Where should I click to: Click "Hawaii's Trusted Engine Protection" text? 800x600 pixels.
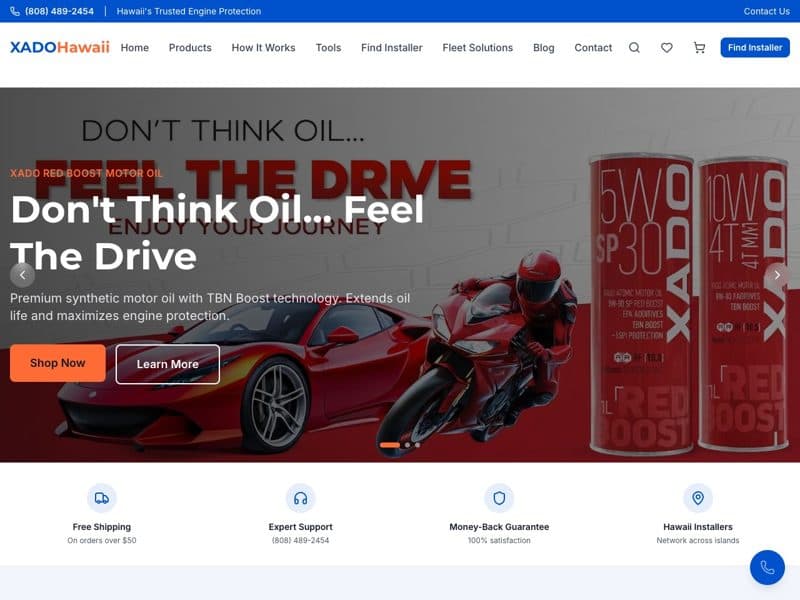coord(189,11)
